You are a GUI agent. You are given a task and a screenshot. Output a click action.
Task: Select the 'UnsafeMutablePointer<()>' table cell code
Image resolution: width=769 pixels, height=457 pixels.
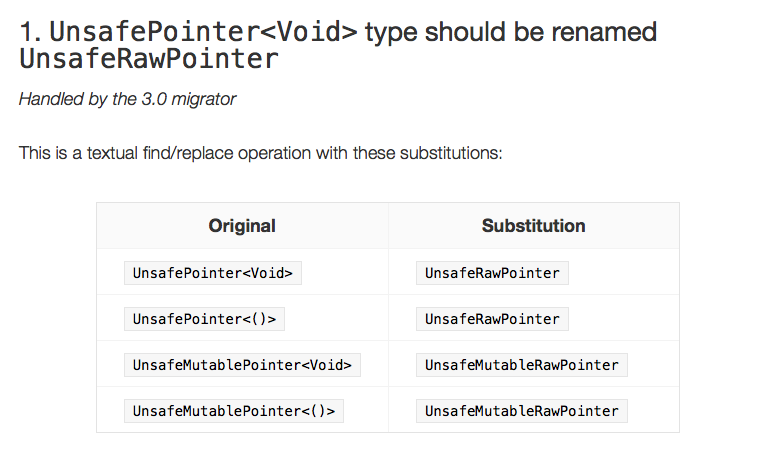point(234,411)
